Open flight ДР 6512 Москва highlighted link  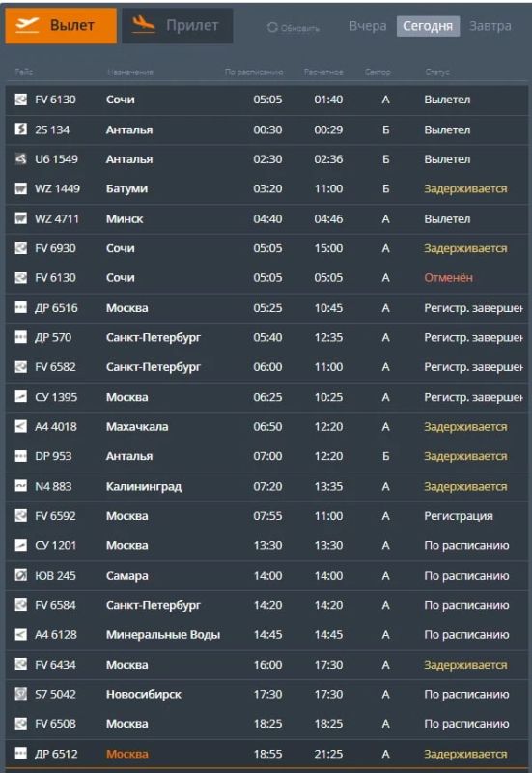coord(127,754)
